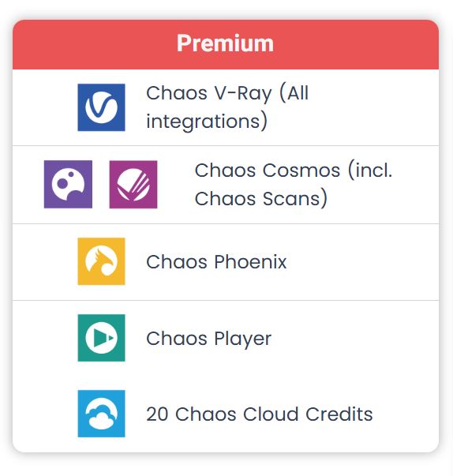Select the Premium plan header
This screenshot has height=476, width=453.
point(226,45)
